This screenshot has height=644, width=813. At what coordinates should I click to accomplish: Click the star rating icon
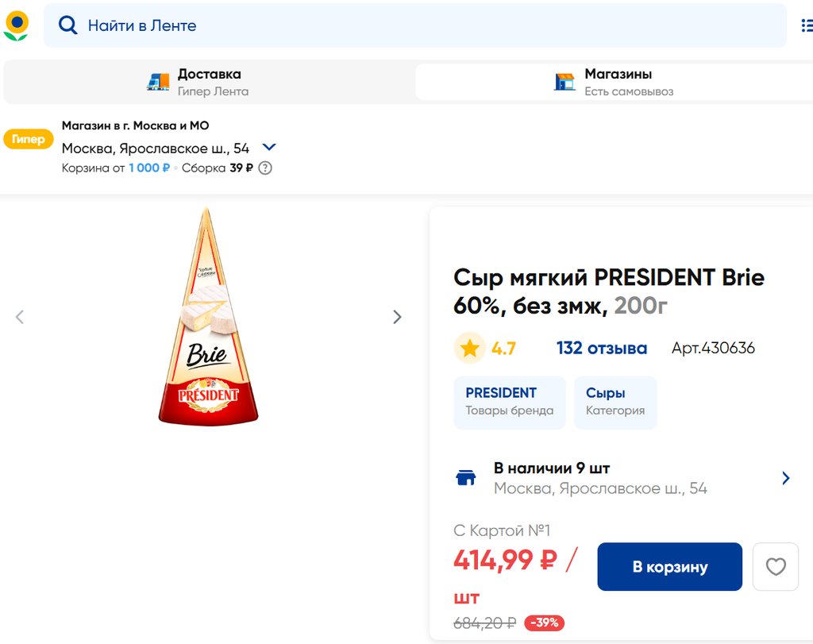[x=470, y=348]
